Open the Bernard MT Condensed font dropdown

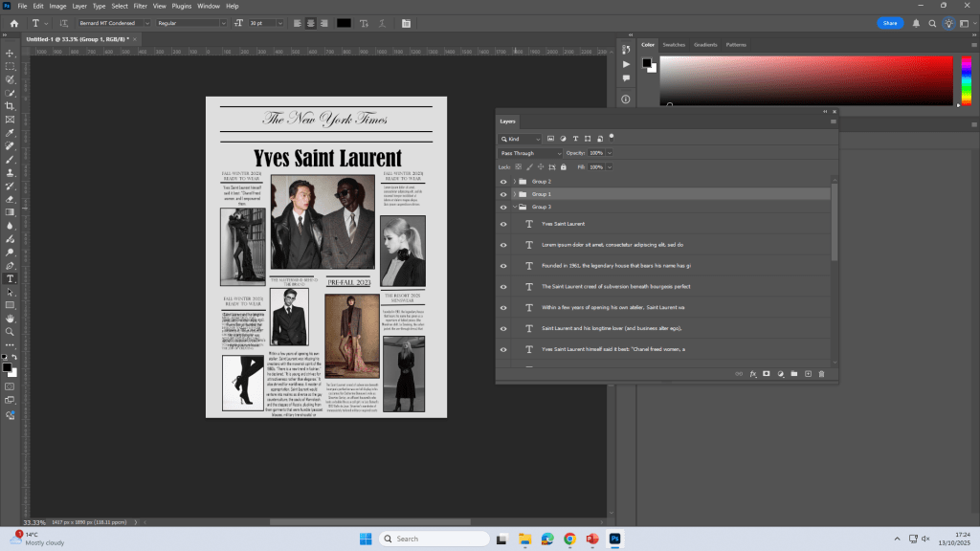145,23
